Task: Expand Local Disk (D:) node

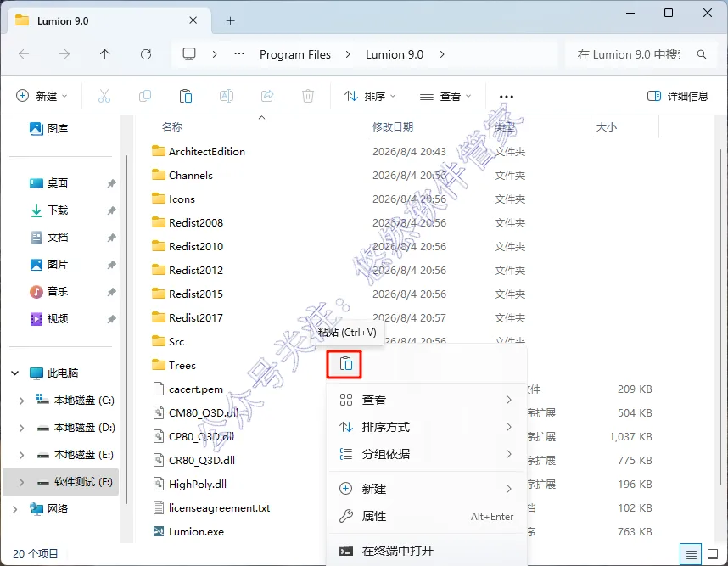Action: click(21, 428)
